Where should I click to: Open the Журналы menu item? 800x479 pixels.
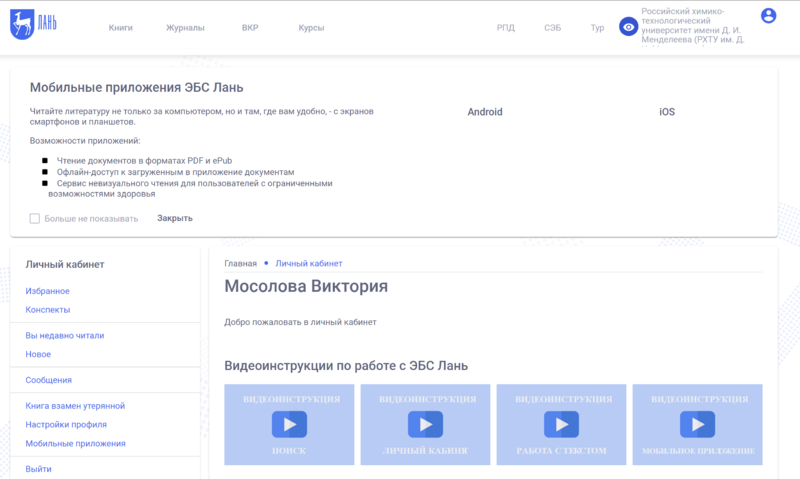(185, 28)
